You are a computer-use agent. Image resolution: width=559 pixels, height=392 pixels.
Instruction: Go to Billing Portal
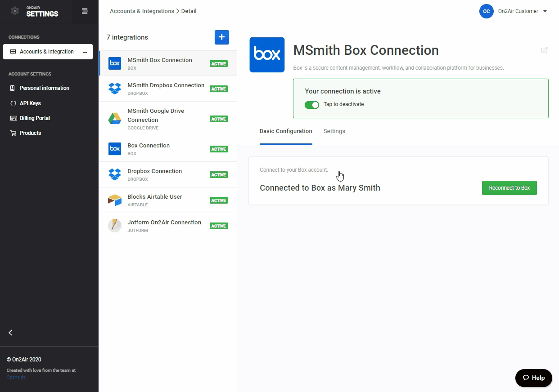pos(35,118)
